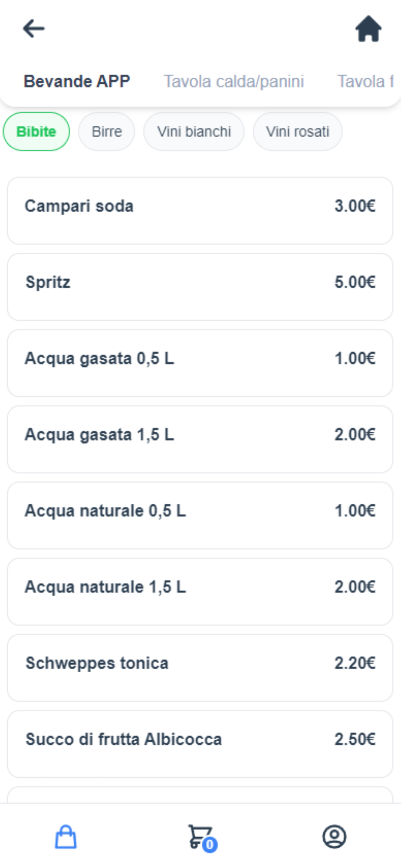Select the Bevande APP tab
Screen dimensions: 401x868
click(77, 82)
